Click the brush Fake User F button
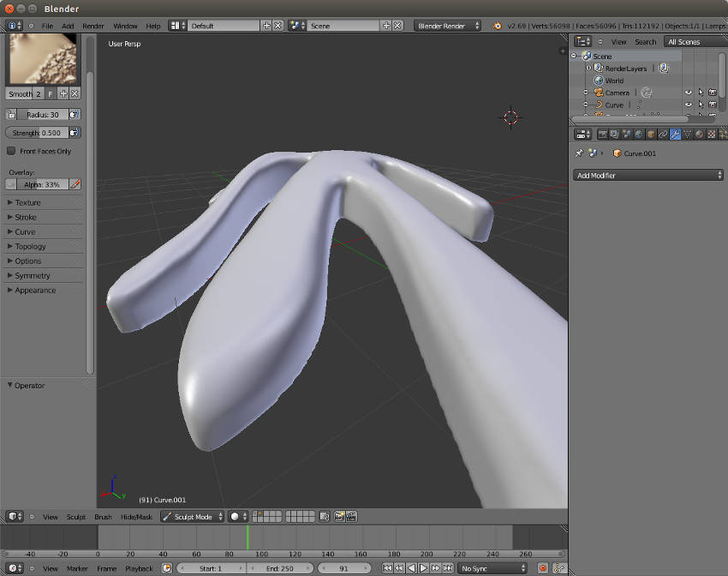The width and height of the screenshot is (728, 576). (50, 93)
